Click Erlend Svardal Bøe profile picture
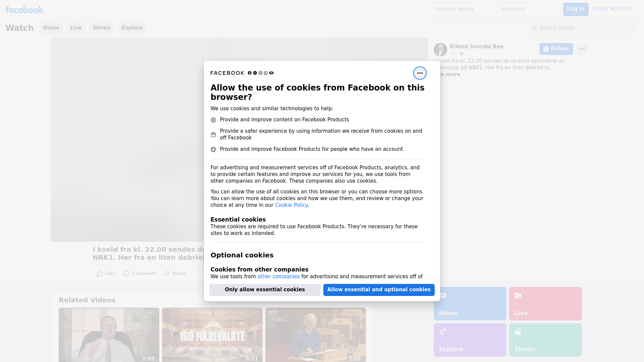Screen dimensions: 644x362 point(440,50)
